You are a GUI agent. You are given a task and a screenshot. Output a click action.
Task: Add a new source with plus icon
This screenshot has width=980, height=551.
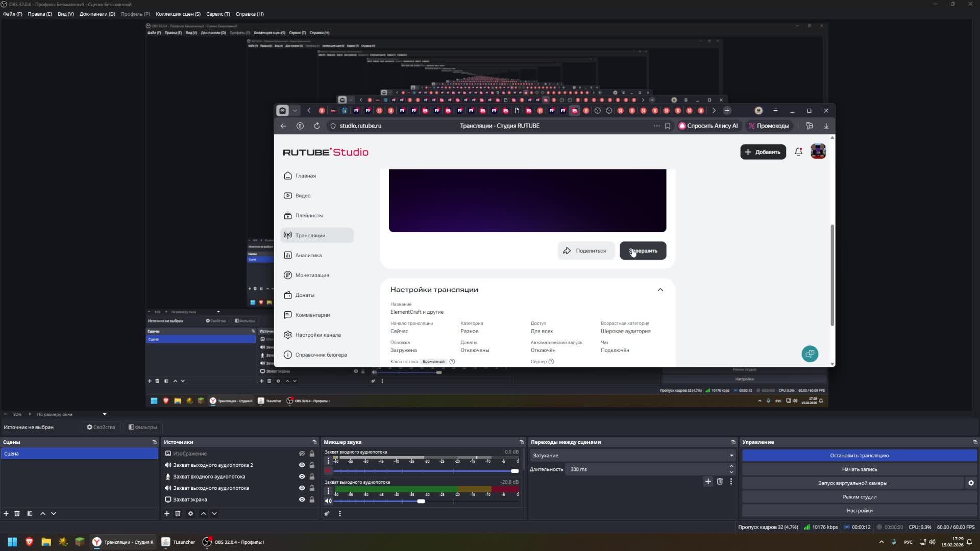[x=166, y=513]
